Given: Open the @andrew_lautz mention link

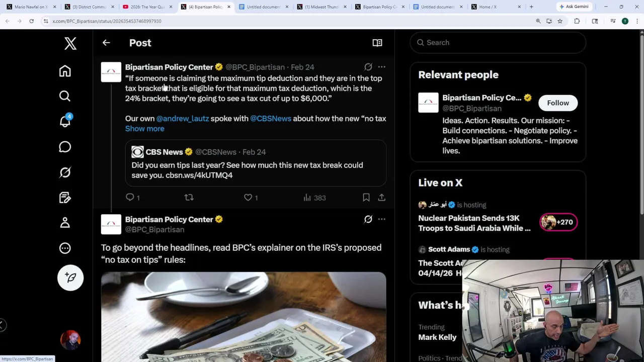Looking at the screenshot, I should pos(182,119).
